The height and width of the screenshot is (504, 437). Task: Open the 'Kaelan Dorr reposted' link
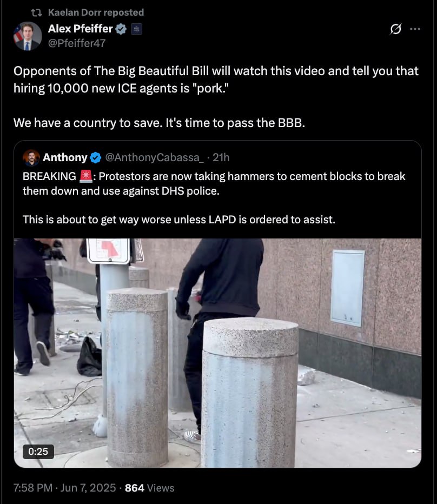coord(96,12)
